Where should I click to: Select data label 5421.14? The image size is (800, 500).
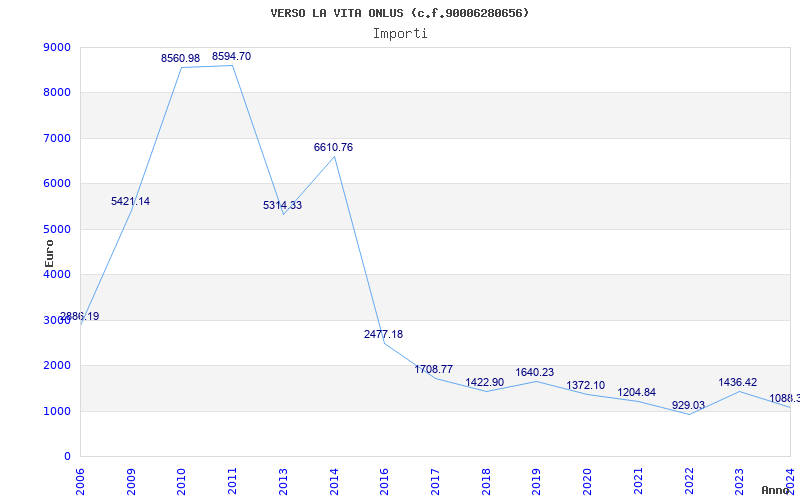[x=131, y=202]
